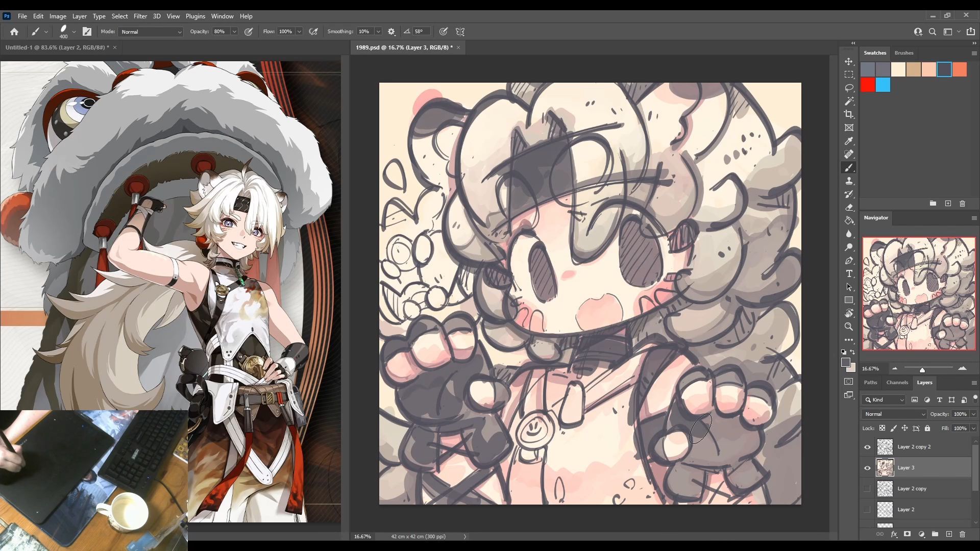Show Layer 2 copy
Screen dimensions: 980x551
pyautogui.click(x=867, y=489)
